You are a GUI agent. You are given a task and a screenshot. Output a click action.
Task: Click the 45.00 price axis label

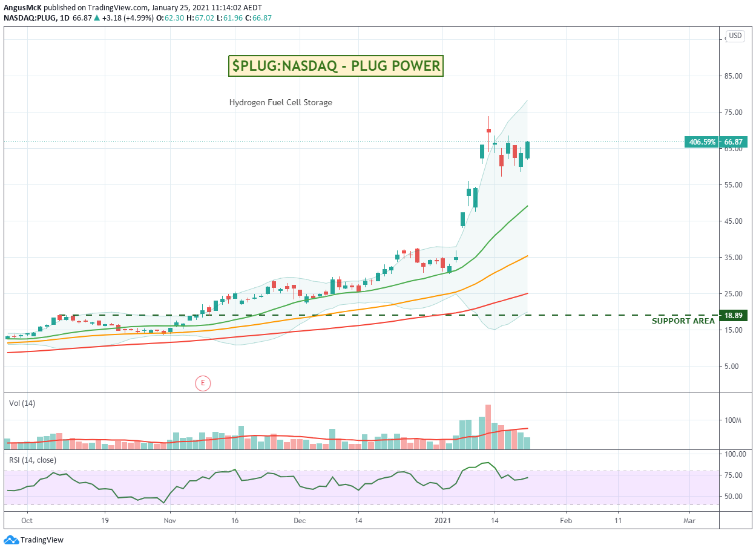click(x=733, y=221)
